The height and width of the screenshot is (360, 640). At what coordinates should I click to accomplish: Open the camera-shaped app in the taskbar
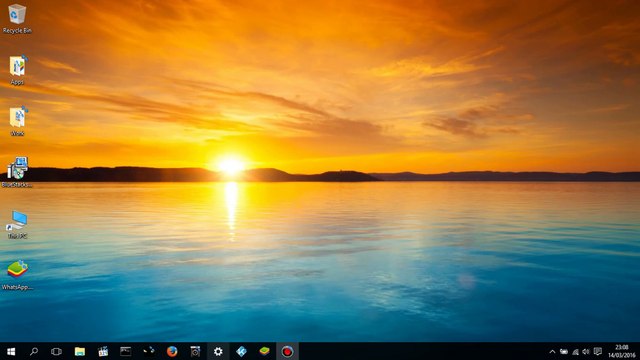[x=195, y=351]
